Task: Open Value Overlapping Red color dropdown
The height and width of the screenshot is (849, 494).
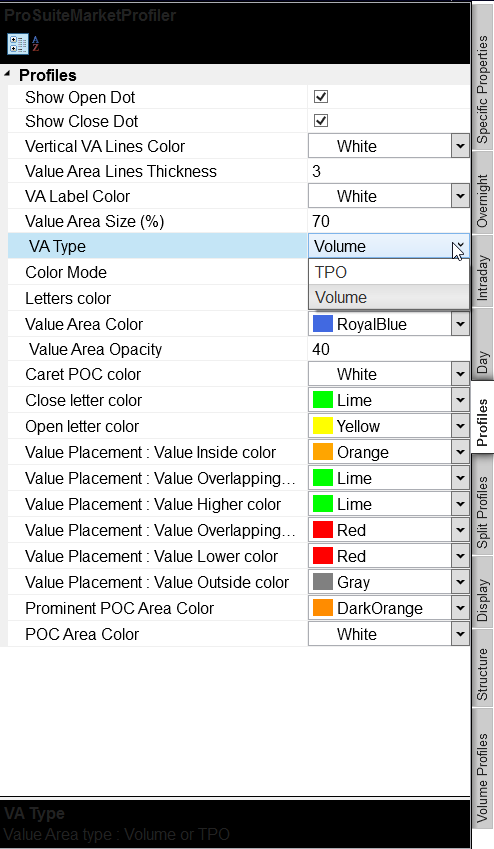Action: (x=460, y=530)
